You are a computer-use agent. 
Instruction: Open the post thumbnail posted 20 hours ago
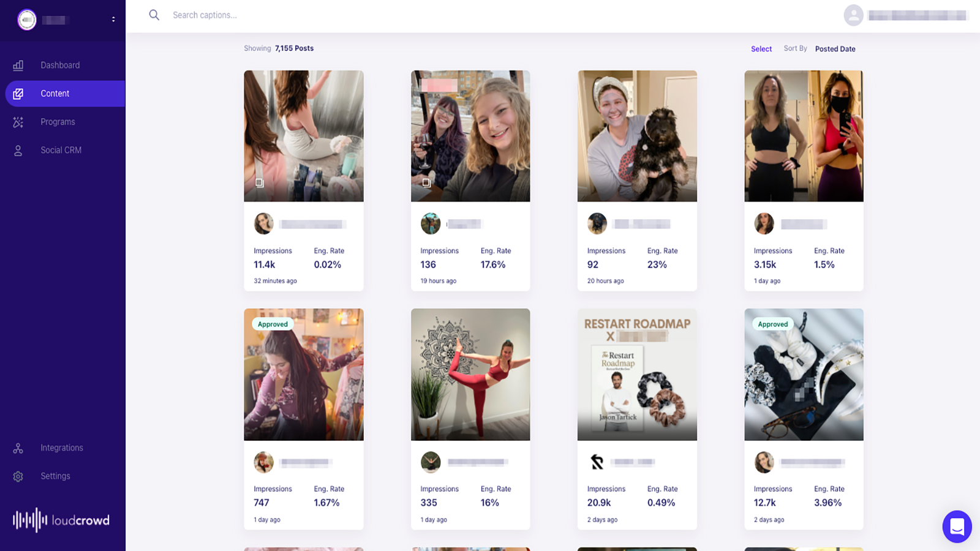click(637, 136)
